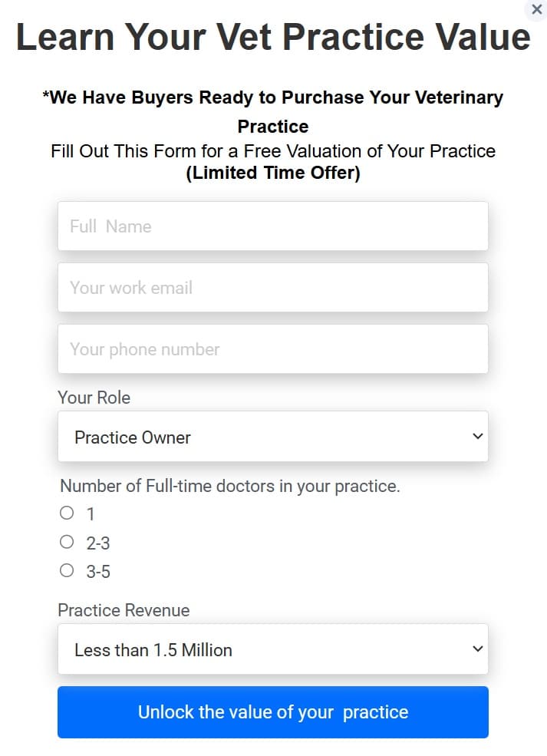547x756 pixels.
Task: Select the 1 full-time doctor radio button
Action: [67, 513]
